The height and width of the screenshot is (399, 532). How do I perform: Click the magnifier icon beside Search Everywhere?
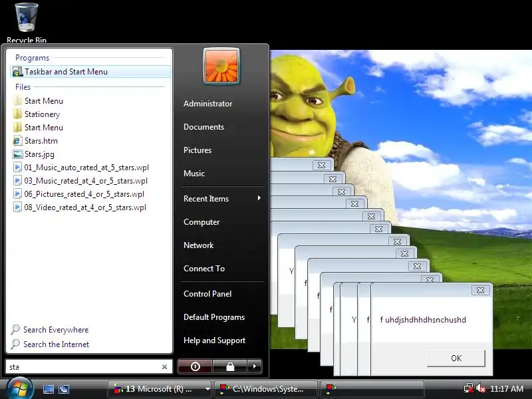15,329
